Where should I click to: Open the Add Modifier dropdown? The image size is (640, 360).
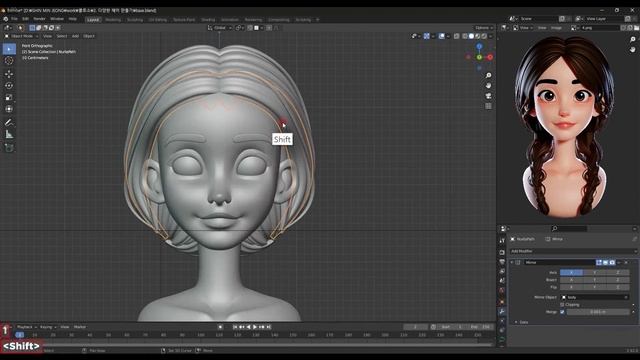pyautogui.click(x=573, y=251)
